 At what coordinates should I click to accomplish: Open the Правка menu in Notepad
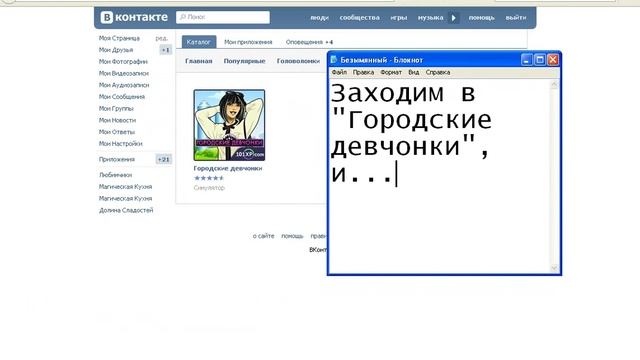tap(363, 72)
